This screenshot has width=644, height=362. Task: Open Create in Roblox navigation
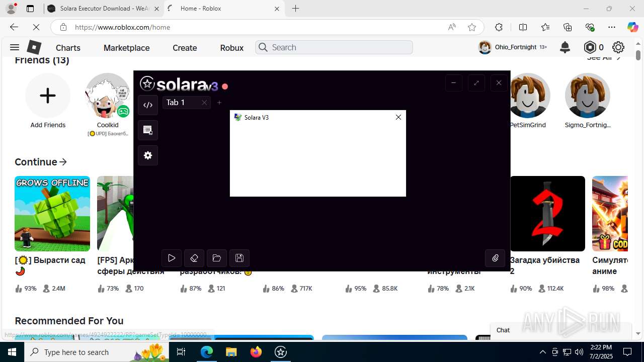(185, 48)
